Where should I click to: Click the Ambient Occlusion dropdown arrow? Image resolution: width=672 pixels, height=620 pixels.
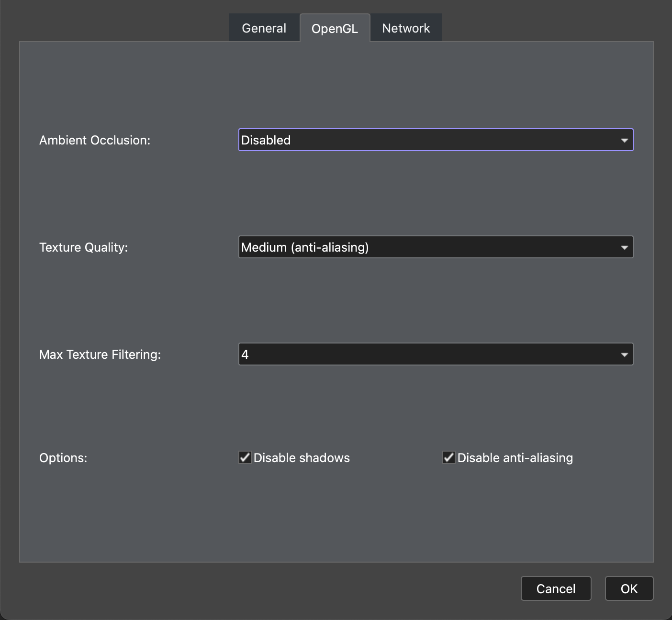click(x=624, y=140)
